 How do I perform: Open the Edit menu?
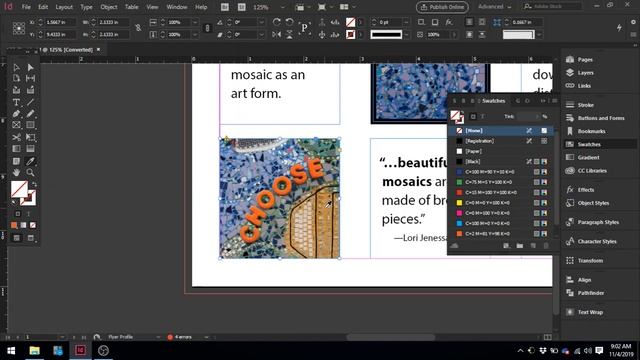[x=43, y=7]
